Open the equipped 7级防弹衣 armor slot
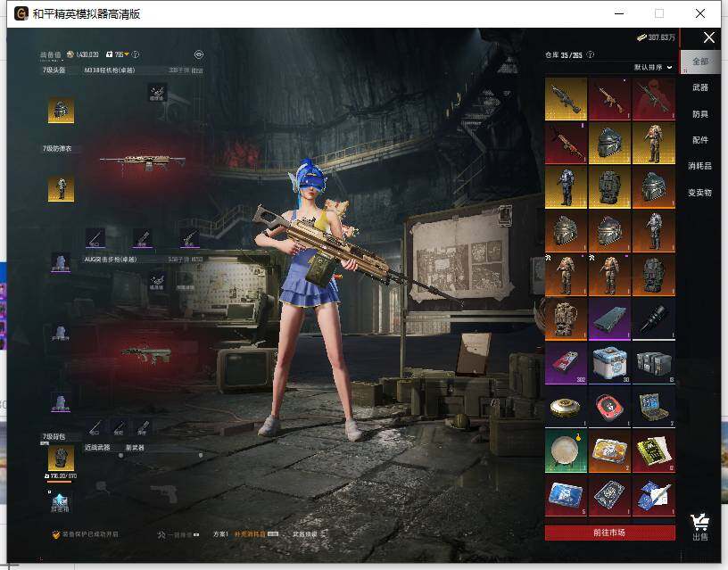The image size is (728, 570). (61, 189)
